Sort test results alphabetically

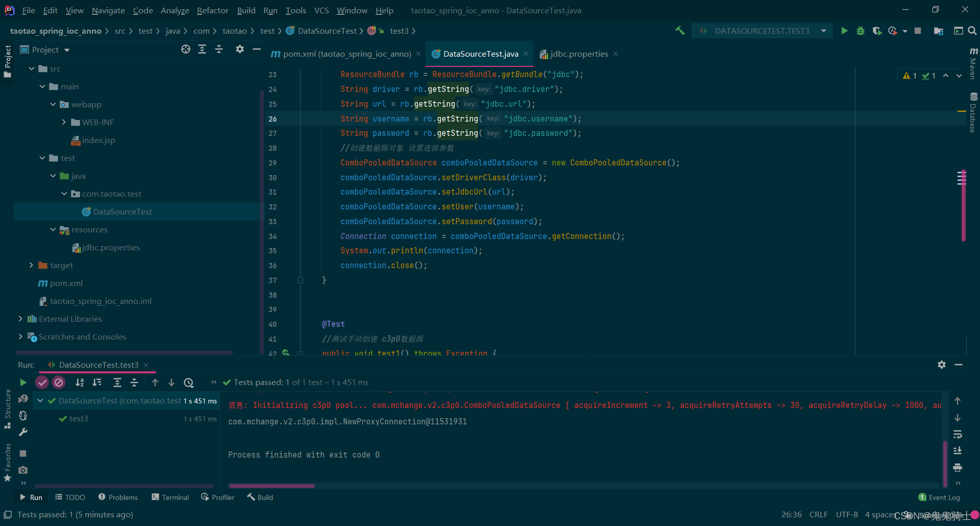point(80,382)
